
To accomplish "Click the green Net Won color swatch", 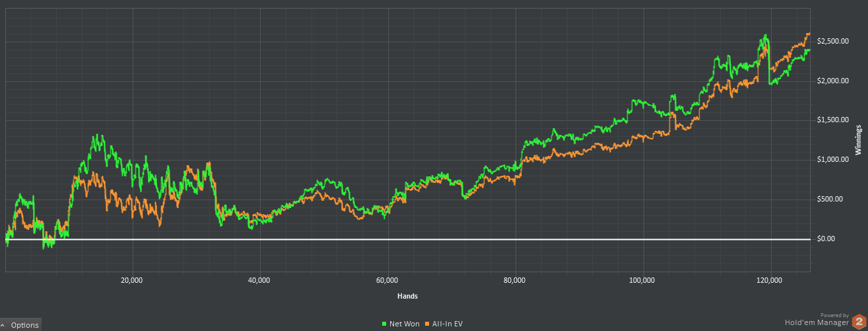I will (384, 324).
